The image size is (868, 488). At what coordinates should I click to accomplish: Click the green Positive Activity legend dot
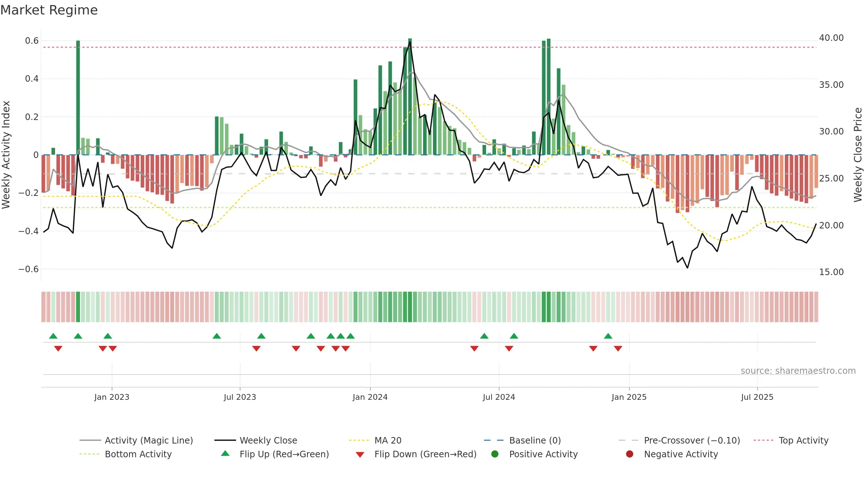[495, 454]
